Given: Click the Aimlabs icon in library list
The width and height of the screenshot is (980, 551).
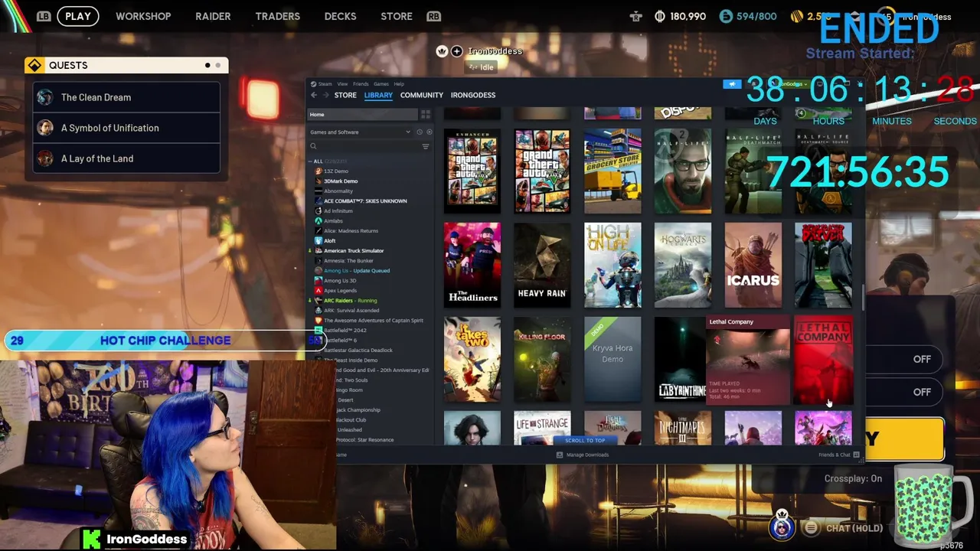Looking at the screenshot, I should click(318, 220).
